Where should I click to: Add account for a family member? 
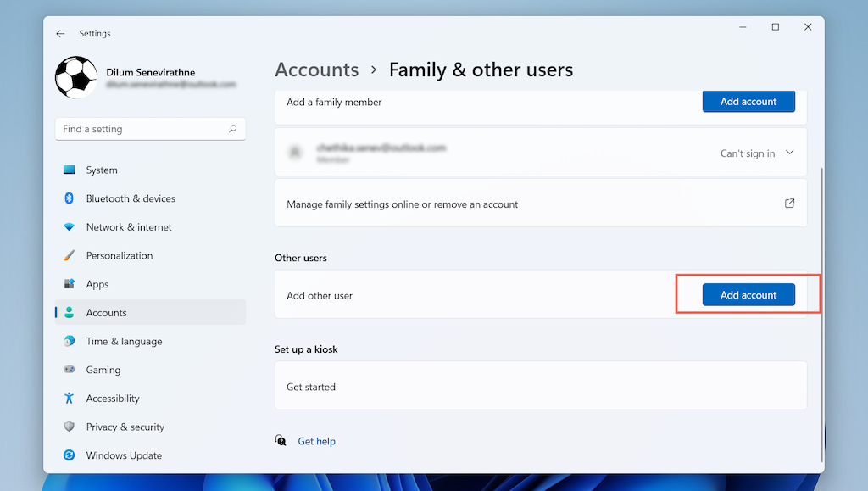[x=748, y=102]
